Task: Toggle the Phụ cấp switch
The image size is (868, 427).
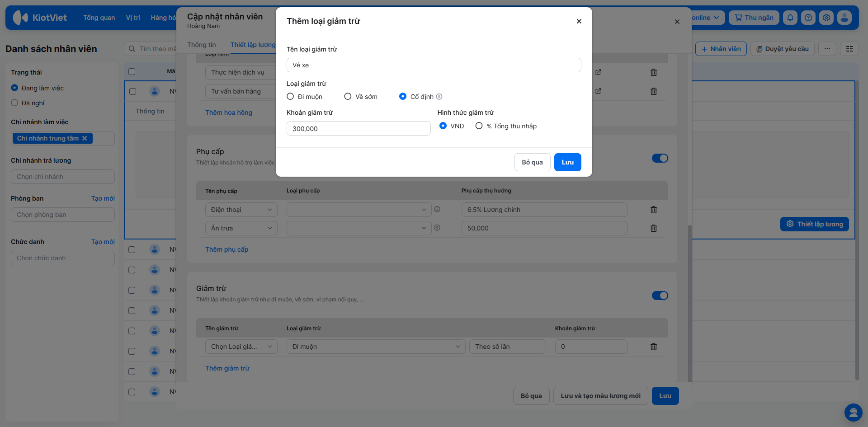Action: click(x=660, y=158)
